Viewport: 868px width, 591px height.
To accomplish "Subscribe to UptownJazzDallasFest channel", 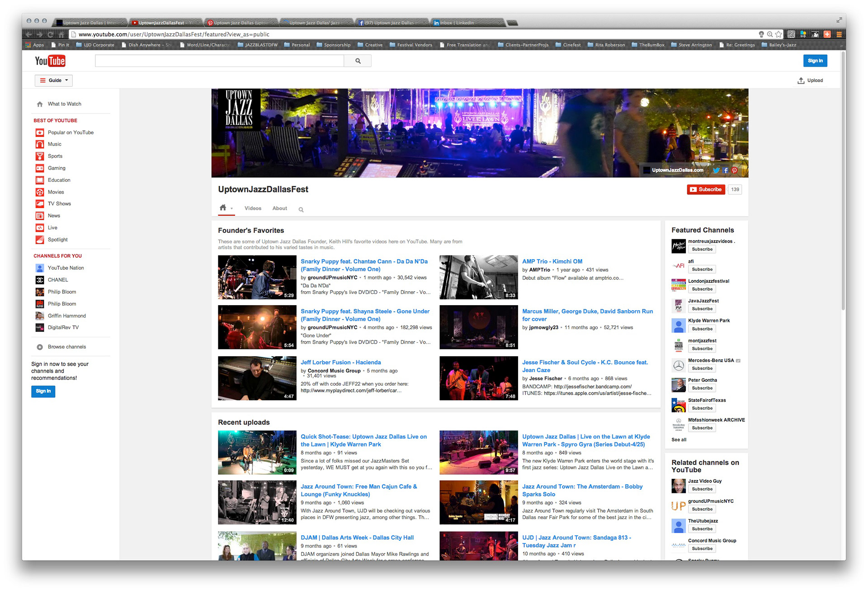I will 706,189.
